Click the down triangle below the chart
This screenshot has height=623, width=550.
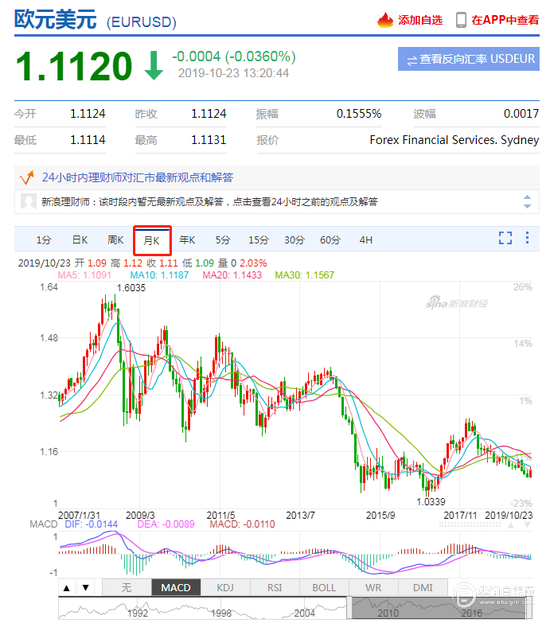85,588
